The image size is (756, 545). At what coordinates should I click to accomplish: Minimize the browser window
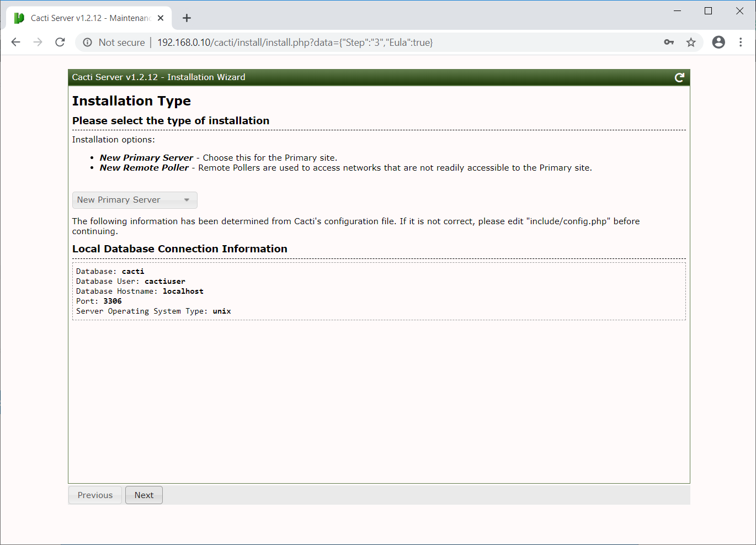click(678, 11)
